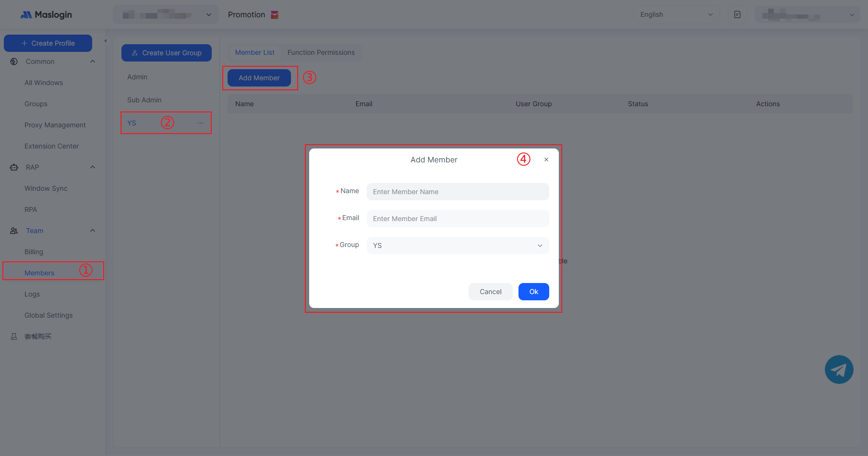Collapse the RAP section chevron
This screenshot has height=456, width=868.
click(x=93, y=167)
